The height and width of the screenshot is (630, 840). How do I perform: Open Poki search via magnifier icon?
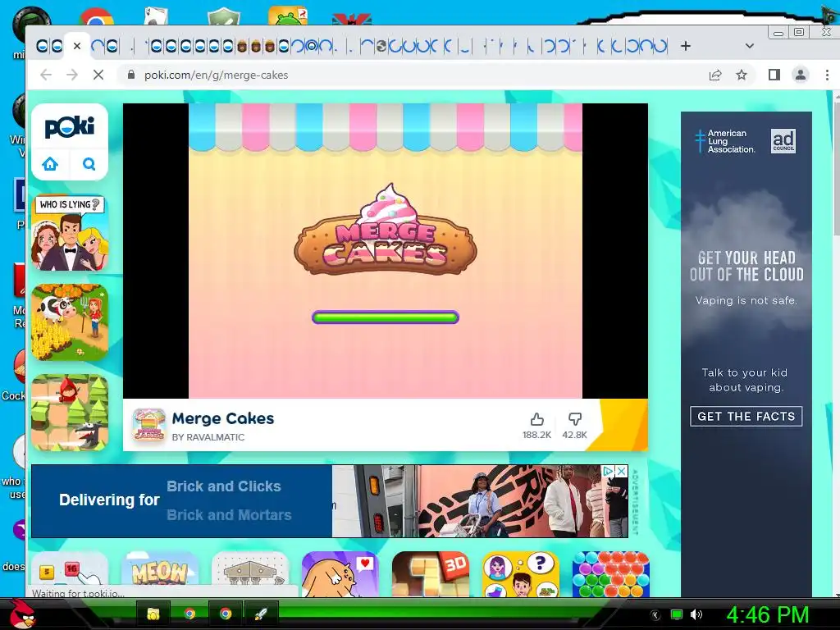[x=89, y=164]
